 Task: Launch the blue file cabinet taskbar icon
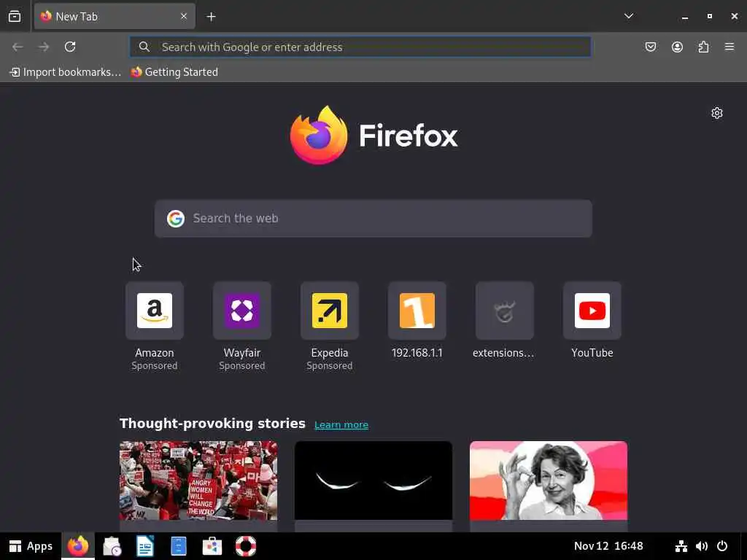179,546
